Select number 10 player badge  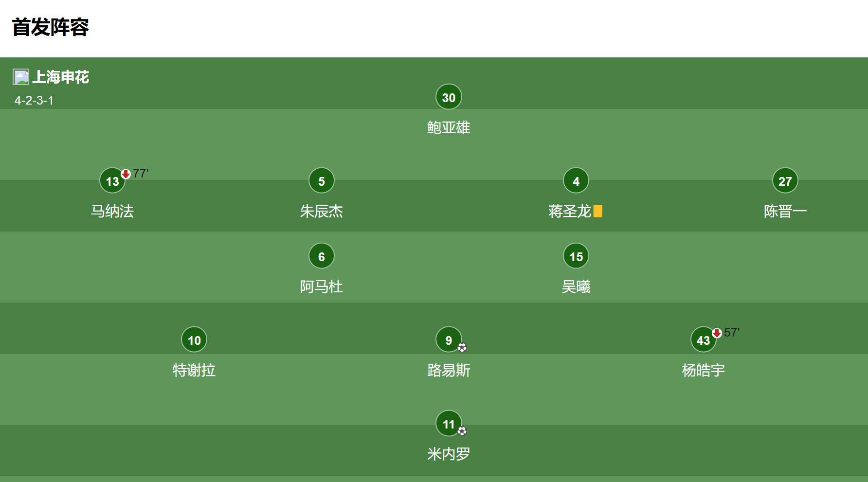pos(194,340)
